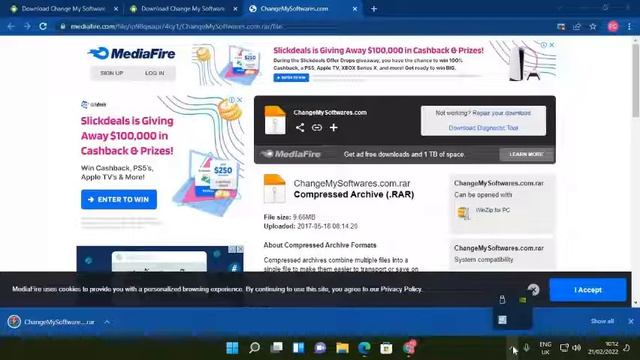Click the SIGN UP button
The height and width of the screenshot is (360, 640).
(111, 73)
